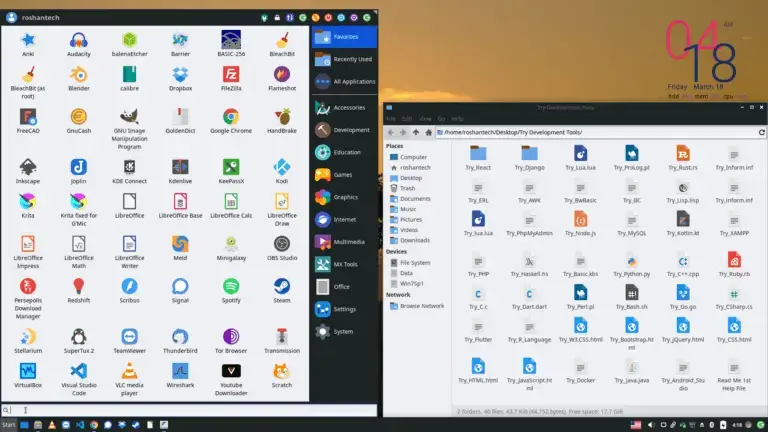Click the volume icon in system tray

[650, 425]
